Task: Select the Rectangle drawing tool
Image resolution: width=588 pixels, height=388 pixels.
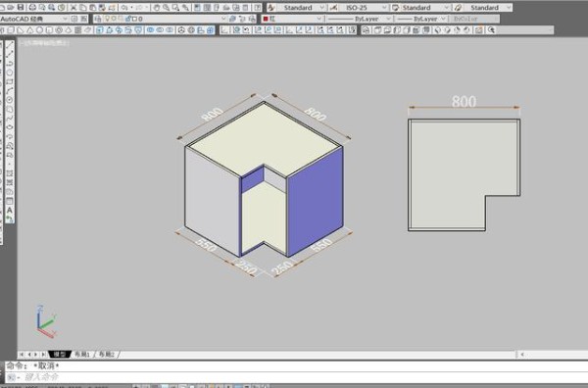Action: coord(10,81)
